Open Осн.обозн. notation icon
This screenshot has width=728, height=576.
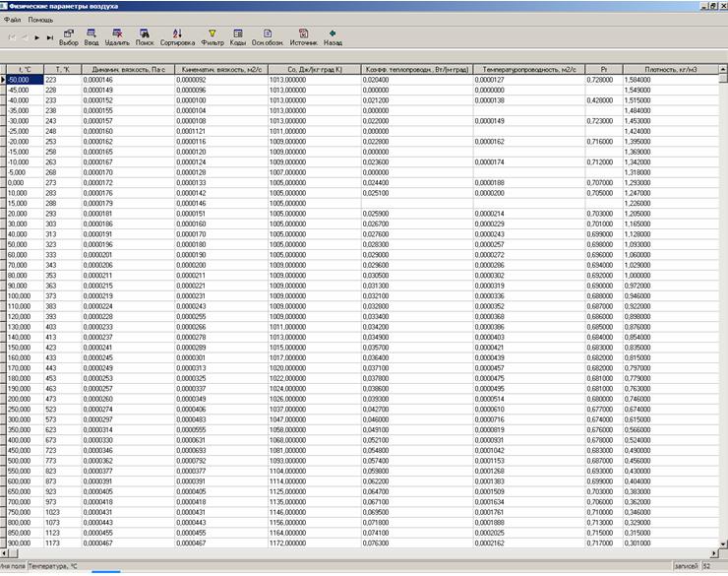[x=268, y=36]
